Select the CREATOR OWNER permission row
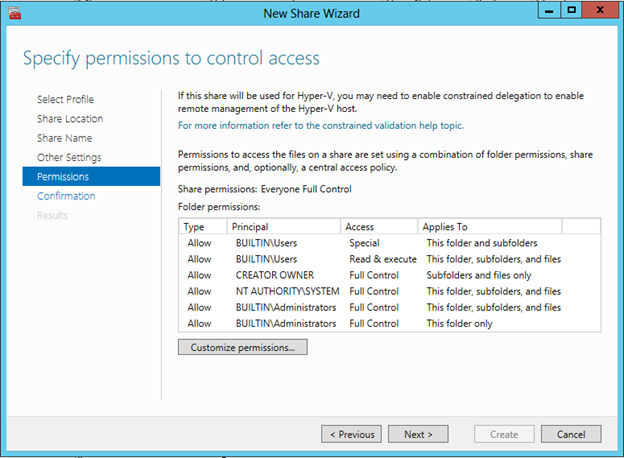Image resolution: width=624 pixels, height=458 pixels. pyautogui.click(x=275, y=275)
